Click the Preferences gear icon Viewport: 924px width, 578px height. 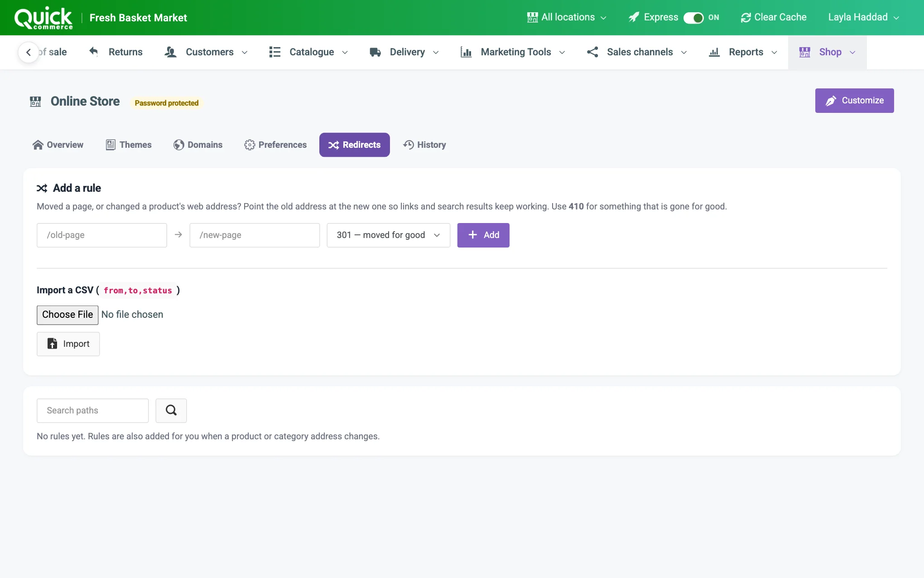(250, 145)
